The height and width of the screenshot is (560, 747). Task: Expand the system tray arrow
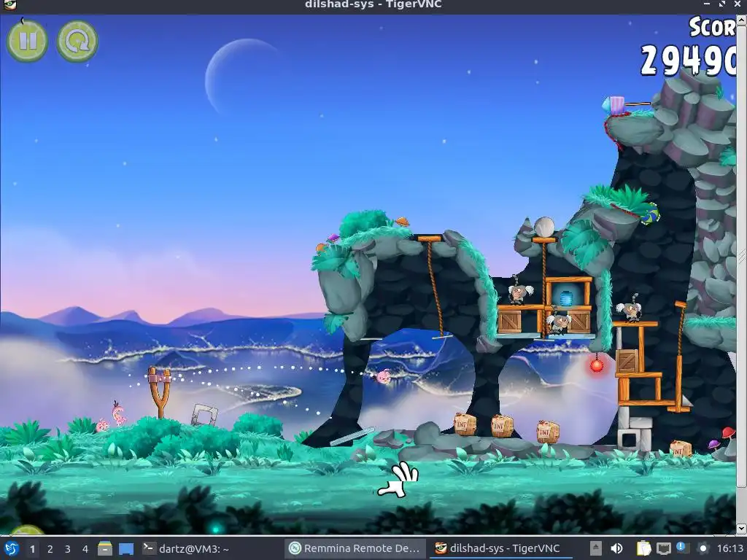(x=595, y=548)
